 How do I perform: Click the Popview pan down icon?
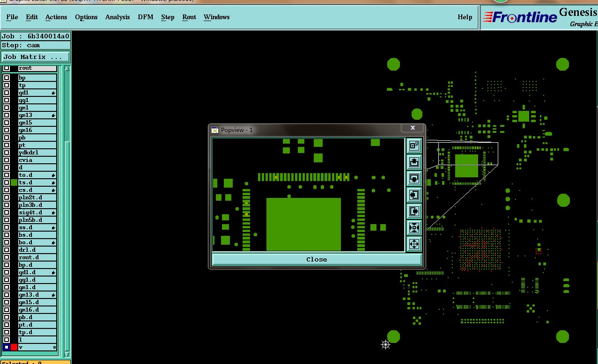[414, 178]
